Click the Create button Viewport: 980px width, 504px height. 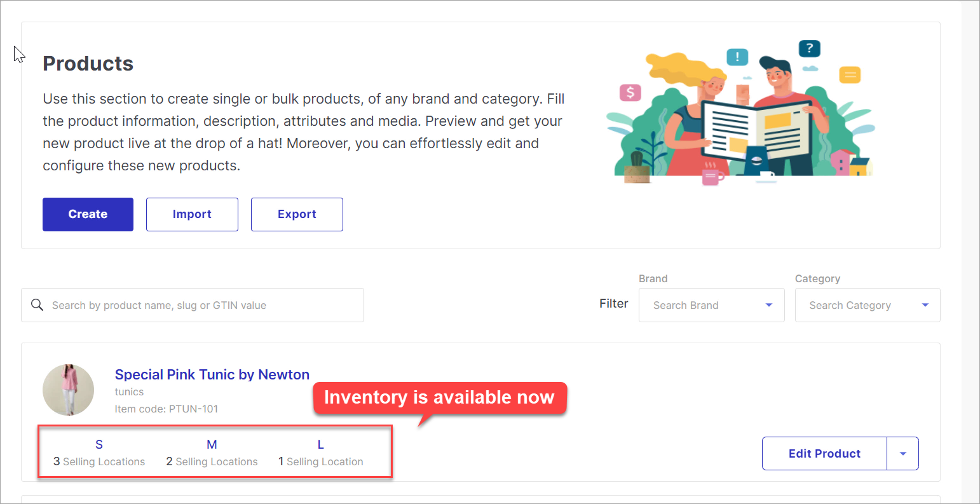[x=88, y=214]
